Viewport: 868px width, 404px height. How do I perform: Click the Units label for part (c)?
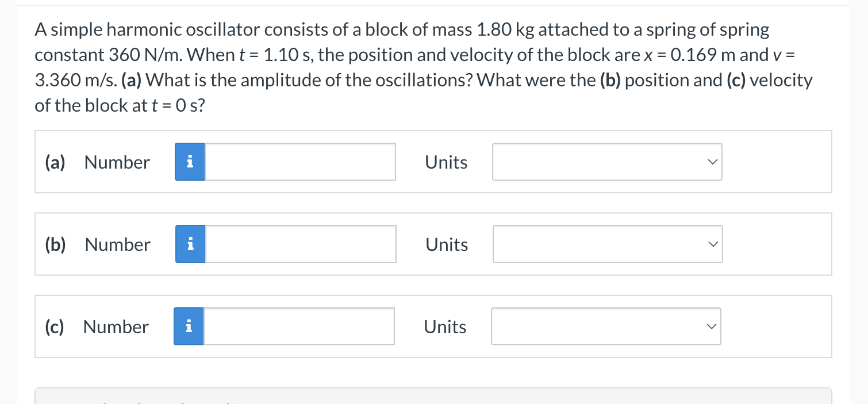tap(445, 326)
